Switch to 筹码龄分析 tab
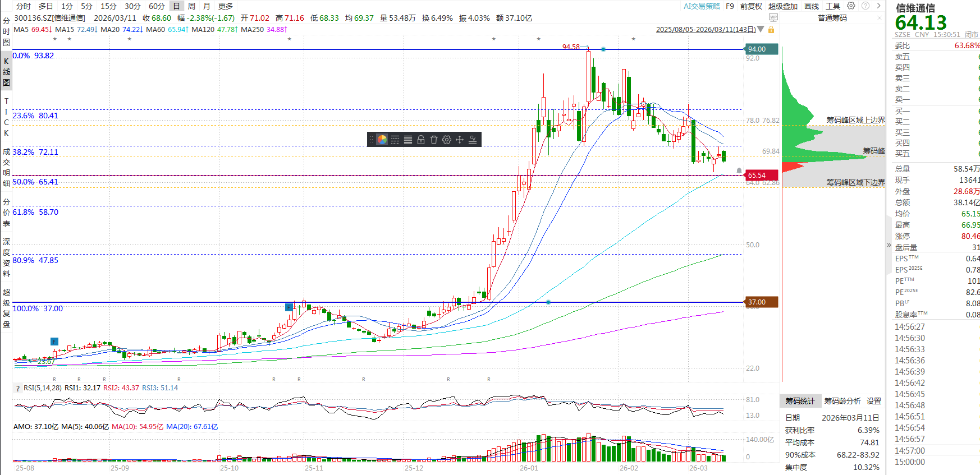 (842, 401)
